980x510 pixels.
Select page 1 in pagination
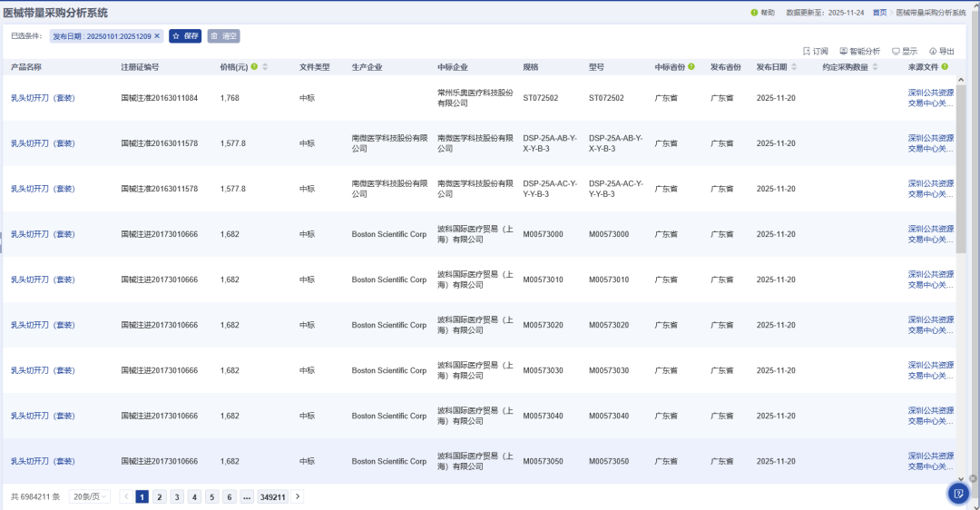(142, 497)
